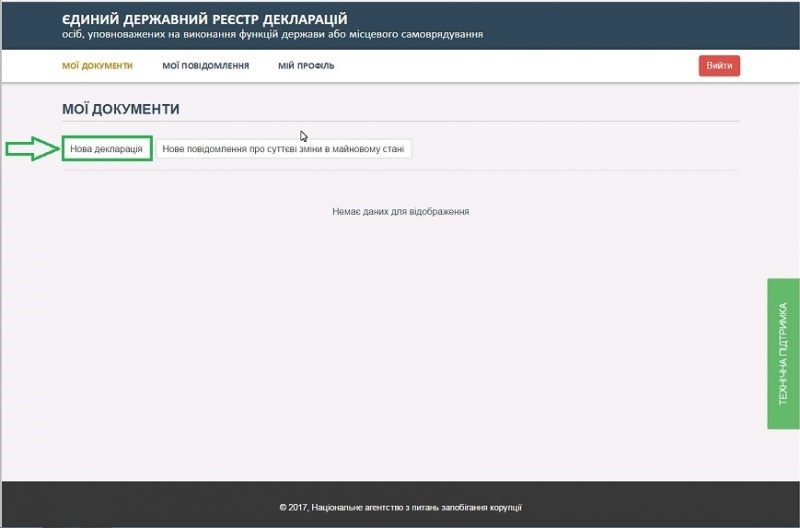The width and height of the screenshot is (800, 528).
Task: Click the empty dark footer bar left side
Action: point(120,506)
